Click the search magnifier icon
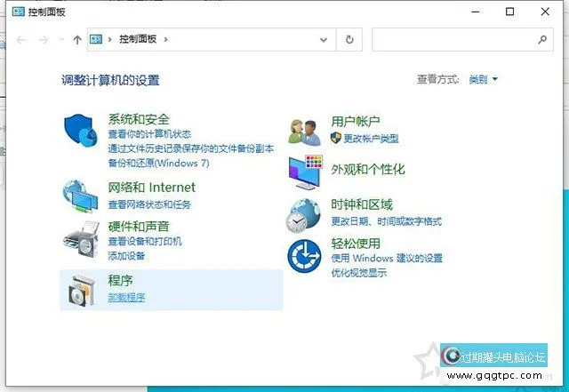Image resolution: width=569 pixels, height=392 pixels. [542, 39]
